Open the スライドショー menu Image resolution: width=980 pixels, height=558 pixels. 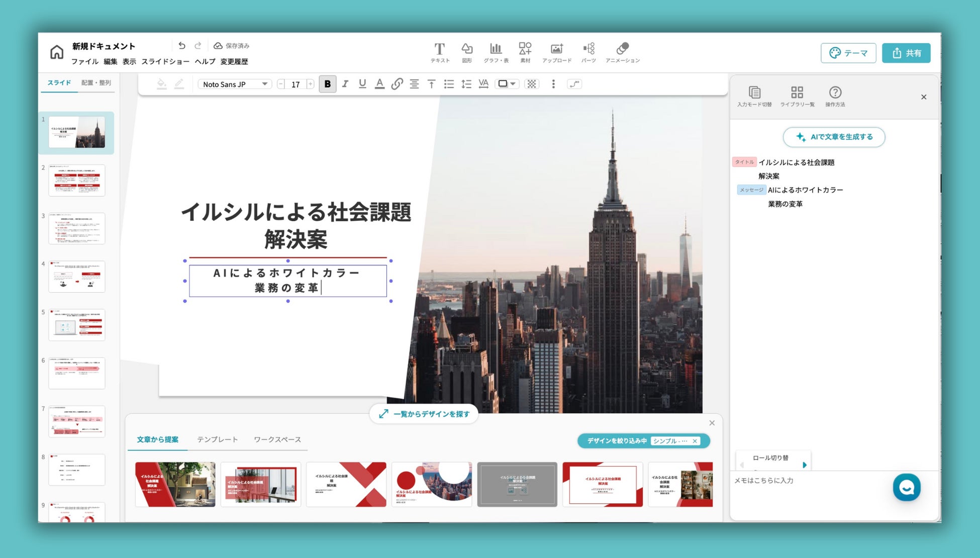165,61
